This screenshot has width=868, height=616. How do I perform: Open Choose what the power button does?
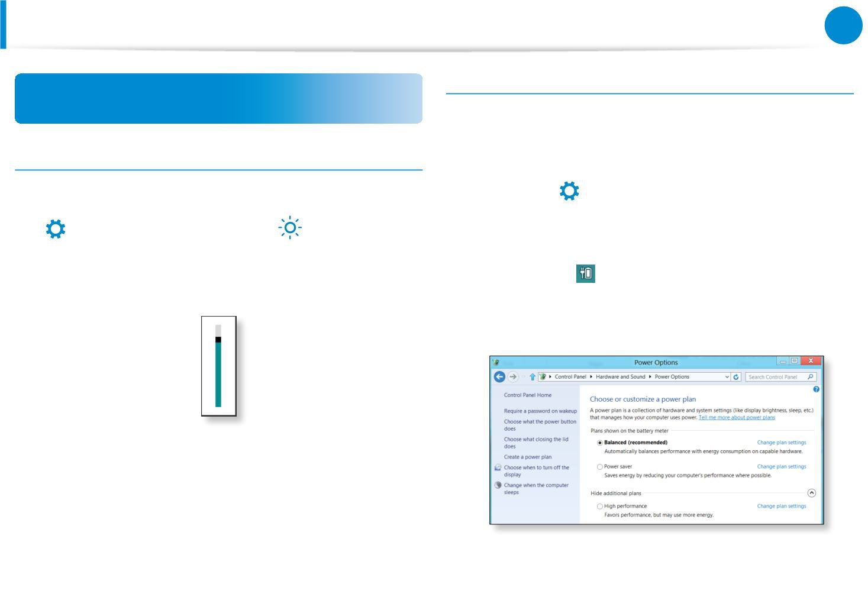pos(540,425)
